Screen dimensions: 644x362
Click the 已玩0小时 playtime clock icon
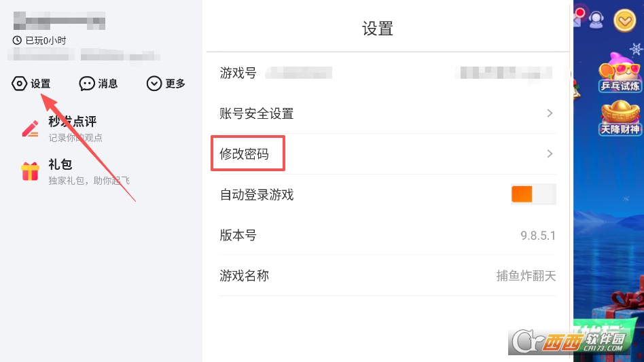coord(17,41)
